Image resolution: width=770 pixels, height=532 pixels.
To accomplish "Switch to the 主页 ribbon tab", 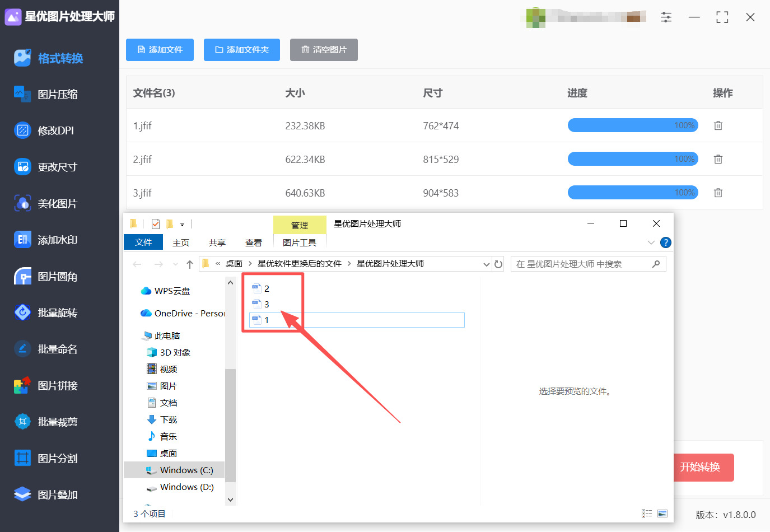I will click(x=181, y=242).
